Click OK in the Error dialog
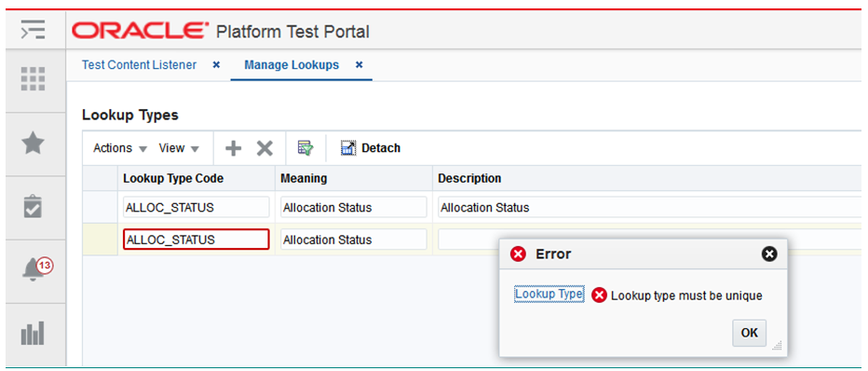868x371 pixels. tap(749, 333)
